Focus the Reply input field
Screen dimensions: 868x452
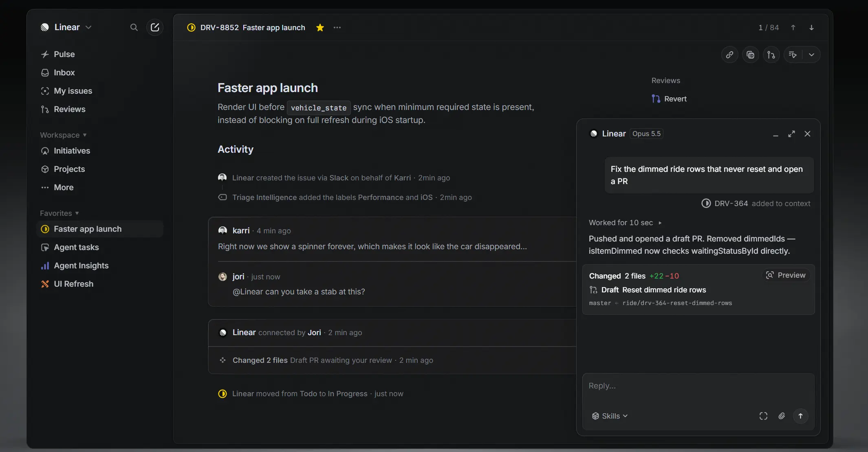tap(698, 386)
